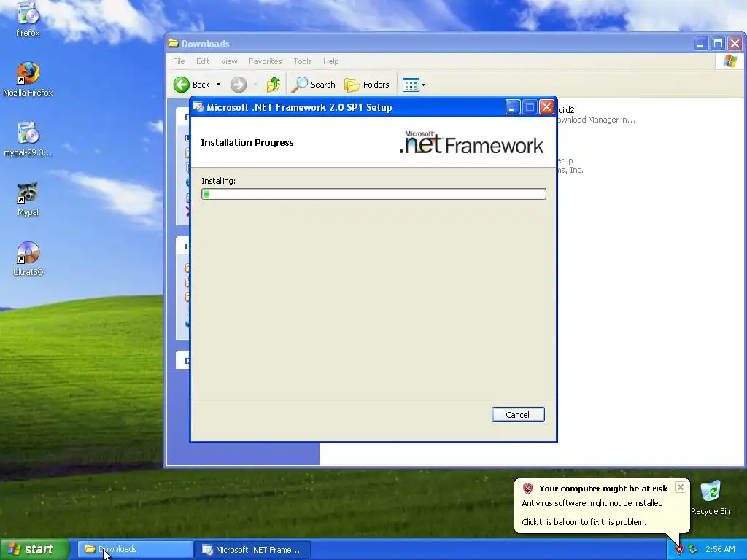
Task: Launch the Mozilla Firefox desktop shortcut
Action: pyautogui.click(x=28, y=79)
